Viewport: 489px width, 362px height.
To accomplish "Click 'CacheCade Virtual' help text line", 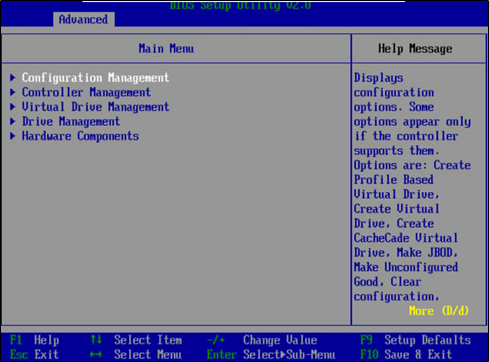I will click(x=406, y=238).
